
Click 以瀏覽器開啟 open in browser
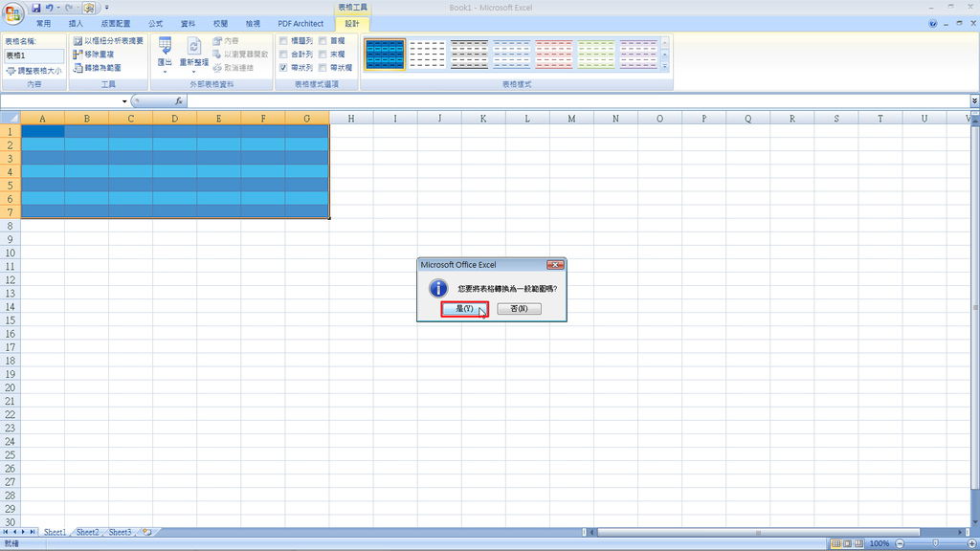tap(240, 55)
